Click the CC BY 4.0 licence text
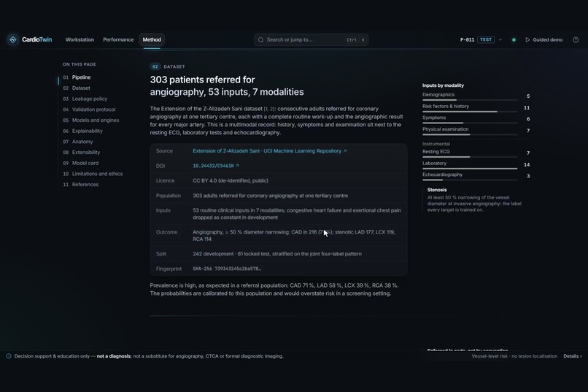The width and height of the screenshot is (588, 392). pos(231,180)
